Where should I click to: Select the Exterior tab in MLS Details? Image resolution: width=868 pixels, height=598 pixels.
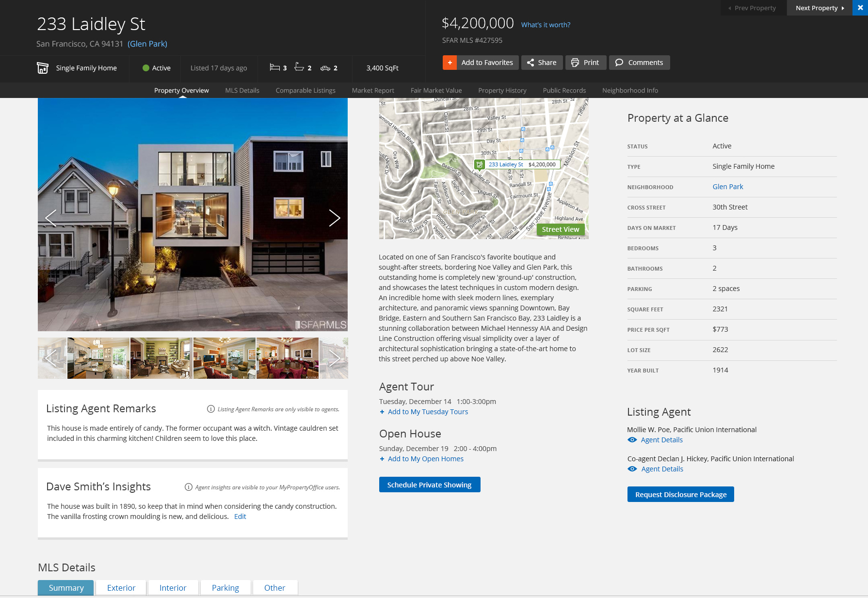121,588
